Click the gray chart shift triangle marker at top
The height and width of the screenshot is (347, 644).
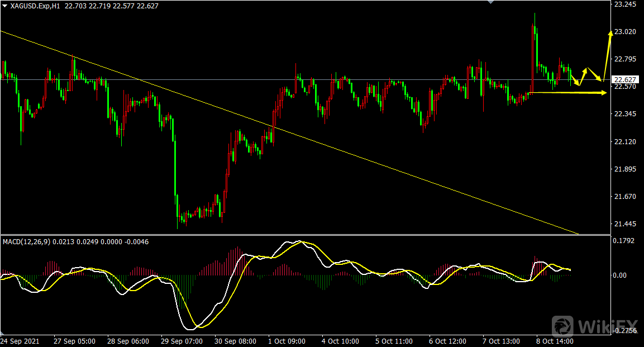click(x=490, y=2)
